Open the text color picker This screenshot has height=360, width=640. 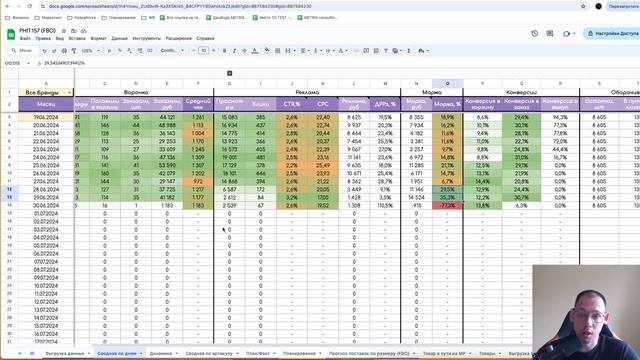(x=255, y=51)
